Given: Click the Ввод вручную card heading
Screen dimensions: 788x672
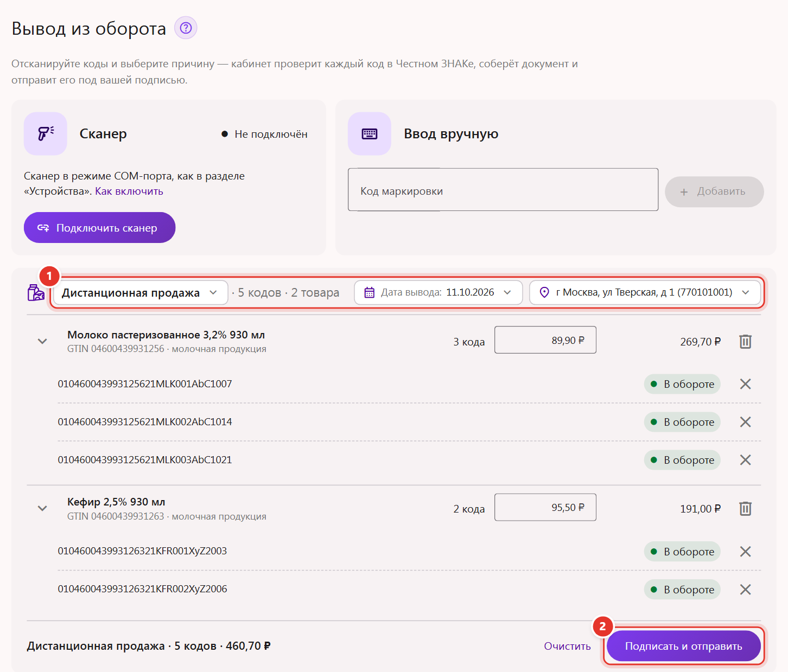Looking at the screenshot, I should (451, 134).
